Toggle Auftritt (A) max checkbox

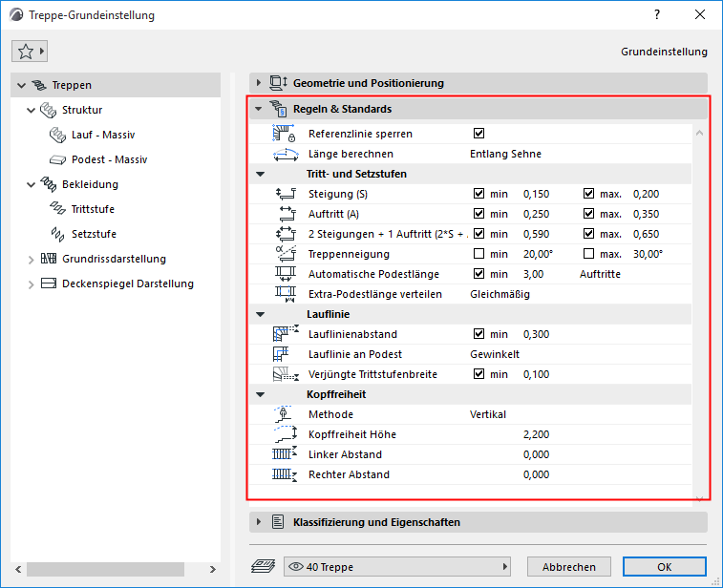(589, 214)
